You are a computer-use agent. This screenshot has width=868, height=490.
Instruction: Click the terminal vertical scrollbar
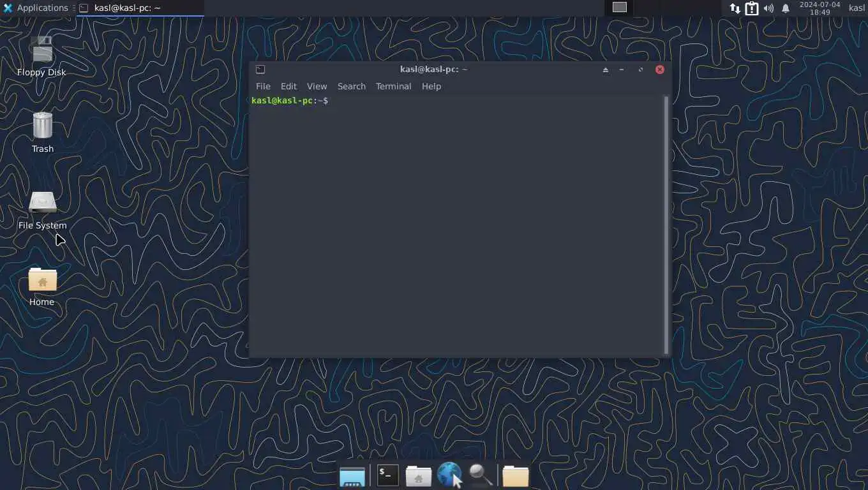[666, 225]
